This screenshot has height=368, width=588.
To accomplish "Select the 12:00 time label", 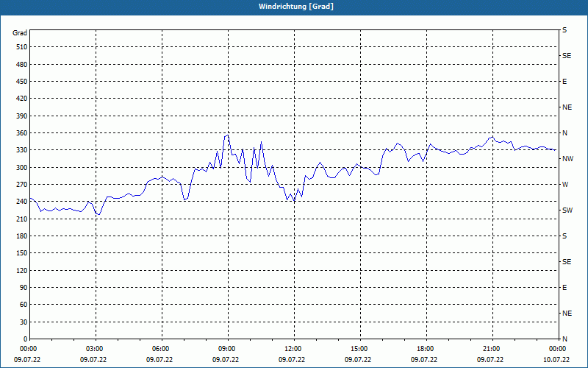I will (293, 348).
